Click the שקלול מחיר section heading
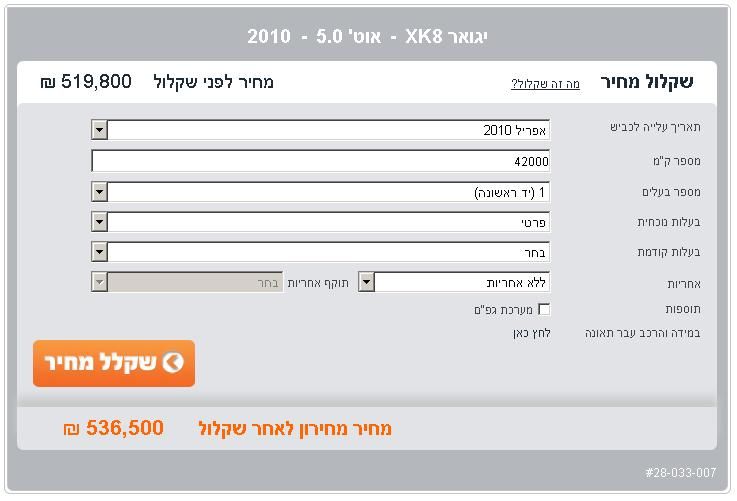737x501 pixels. point(647,82)
